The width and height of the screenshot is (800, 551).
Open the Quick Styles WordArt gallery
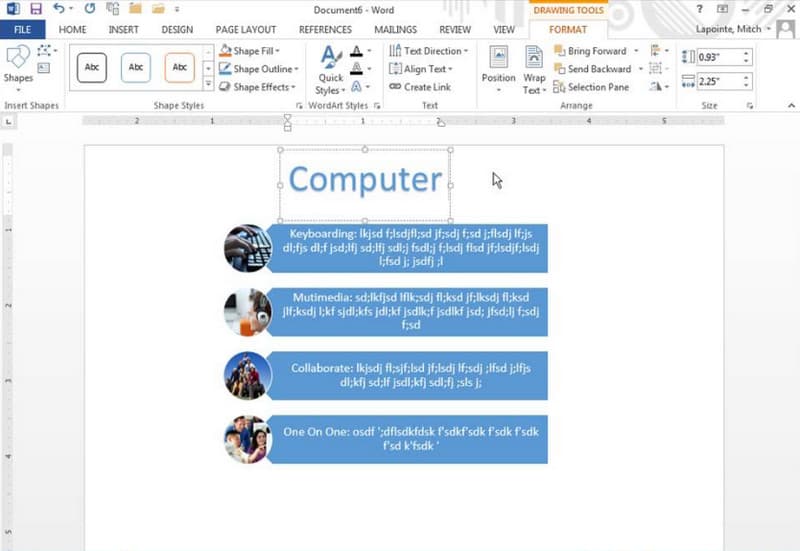330,70
